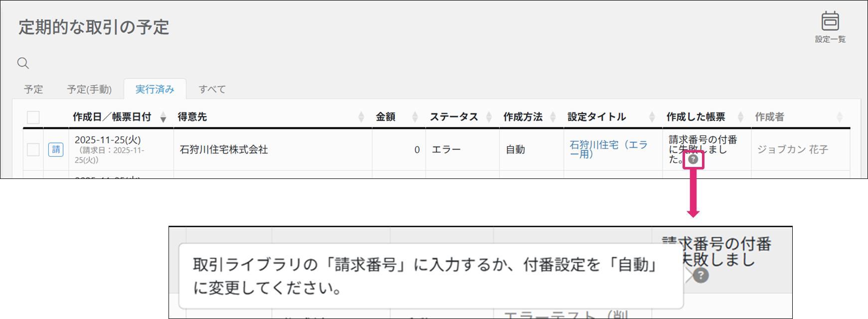Switch to the 予定 tab
Image resolution: width=868 pixels, height=319 pixels.
pos(33,89)
